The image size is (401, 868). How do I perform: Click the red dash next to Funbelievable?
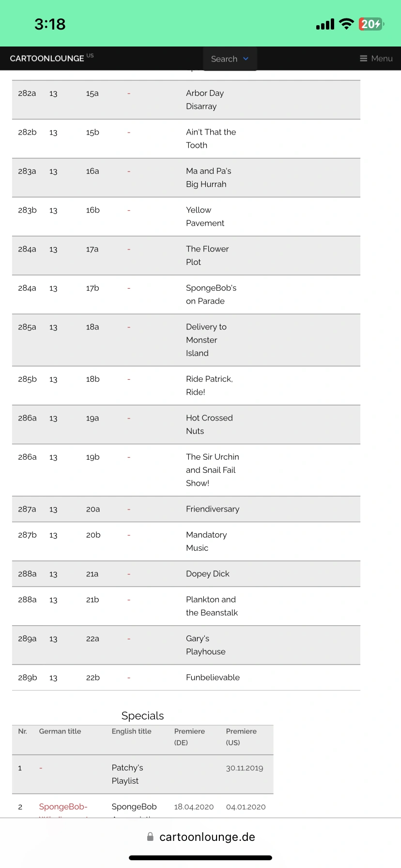[128, 677]
